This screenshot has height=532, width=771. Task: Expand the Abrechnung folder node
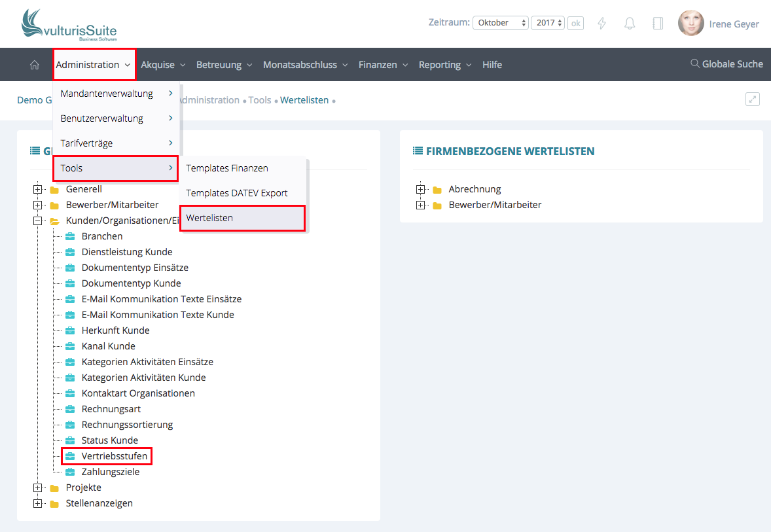[x=421, y=190]
